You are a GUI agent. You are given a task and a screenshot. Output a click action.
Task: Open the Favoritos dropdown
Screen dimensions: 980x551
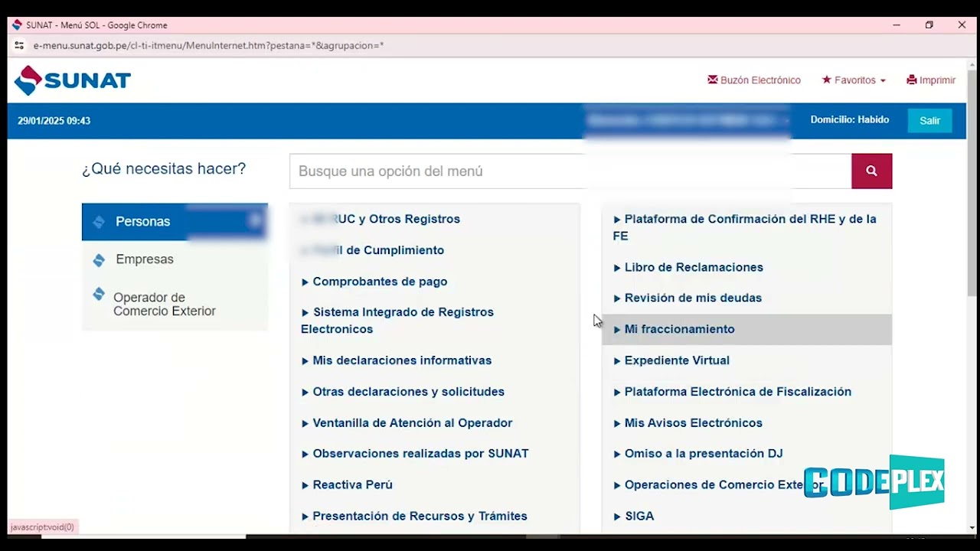pyautogui.click(x=854, y=80)
